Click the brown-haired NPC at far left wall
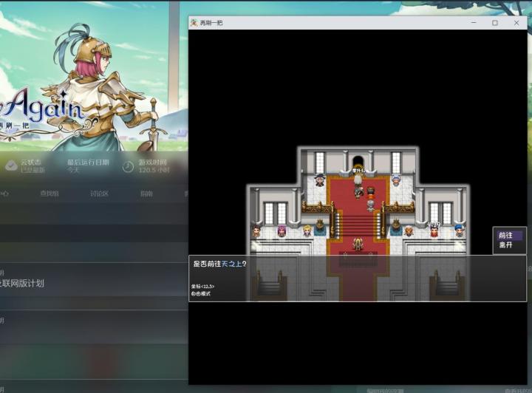This screenshot has height=393, width=532. click(x=256, y=231)
